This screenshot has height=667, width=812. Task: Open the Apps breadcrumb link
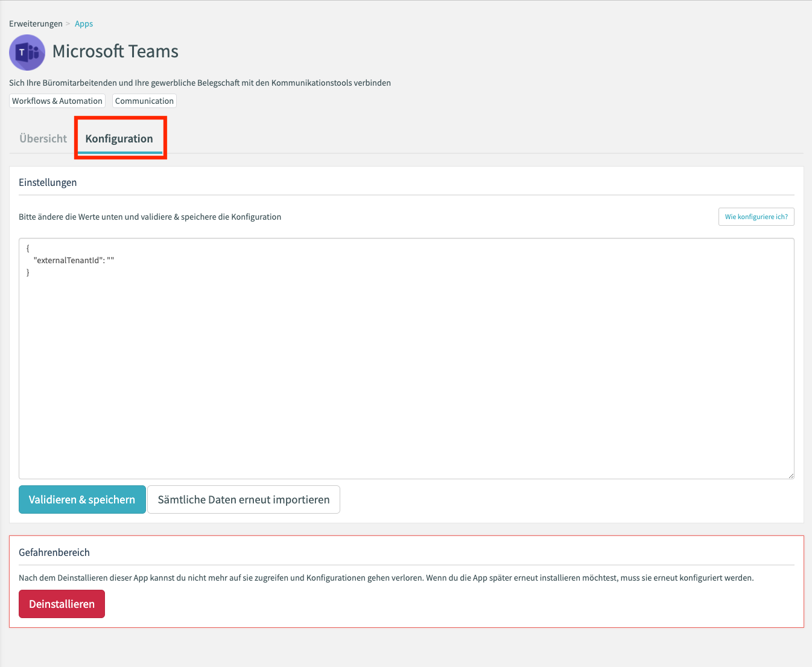(84, 24)
